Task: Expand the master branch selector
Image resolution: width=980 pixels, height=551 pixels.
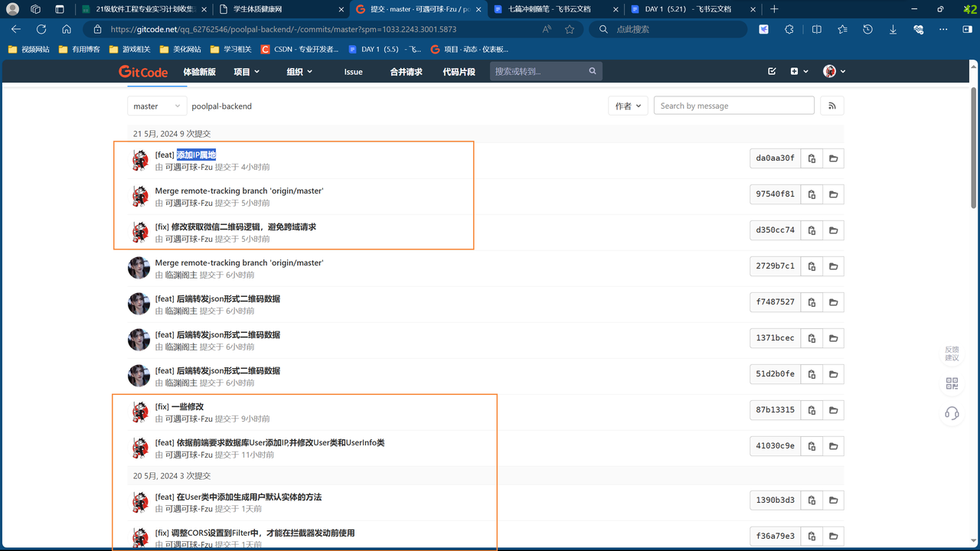Action: coord(157,106)
